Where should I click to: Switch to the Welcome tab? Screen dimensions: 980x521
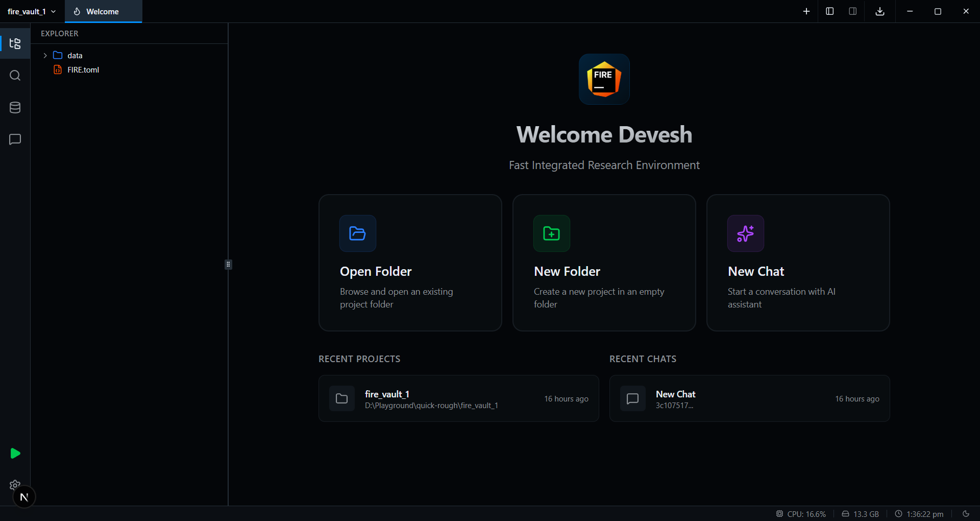(102, 11)
